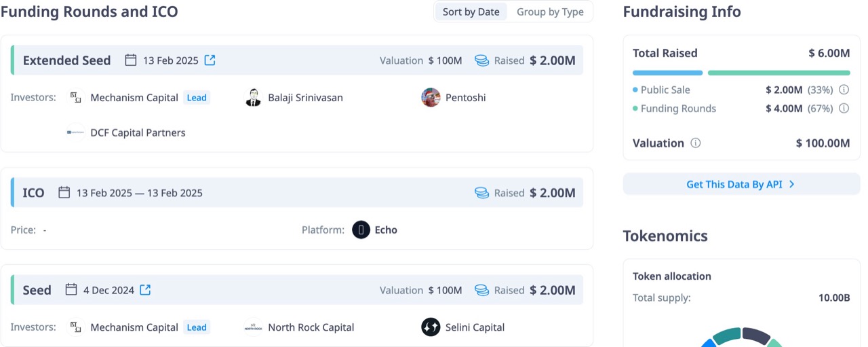Switch to Group by Type view
This screenshot has width=868, height=347.
click(x=550, y=12)
